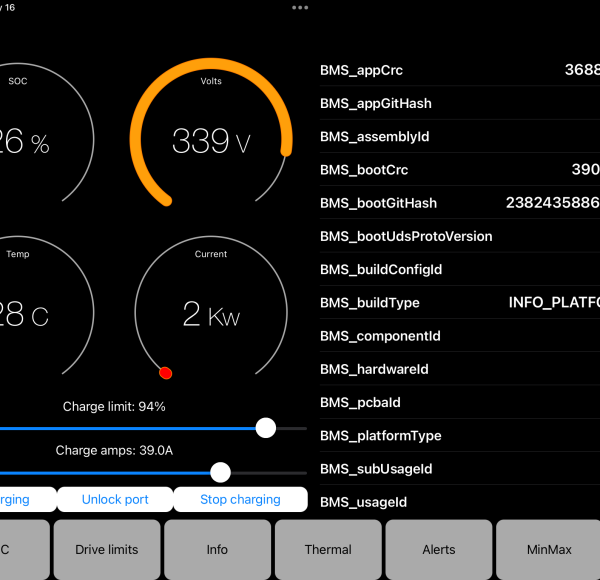
Task: Select the BMS_componentId row
Action: 460,336
